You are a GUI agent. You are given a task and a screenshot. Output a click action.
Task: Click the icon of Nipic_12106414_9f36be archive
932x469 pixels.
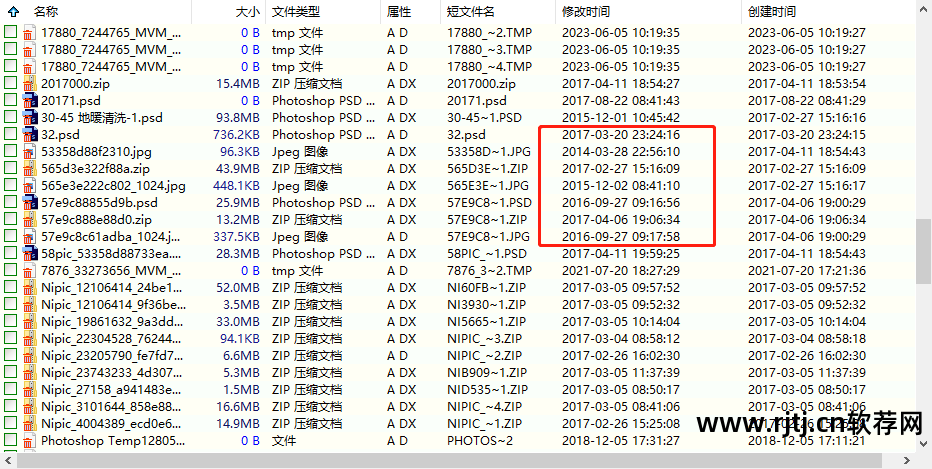(29, 304)
